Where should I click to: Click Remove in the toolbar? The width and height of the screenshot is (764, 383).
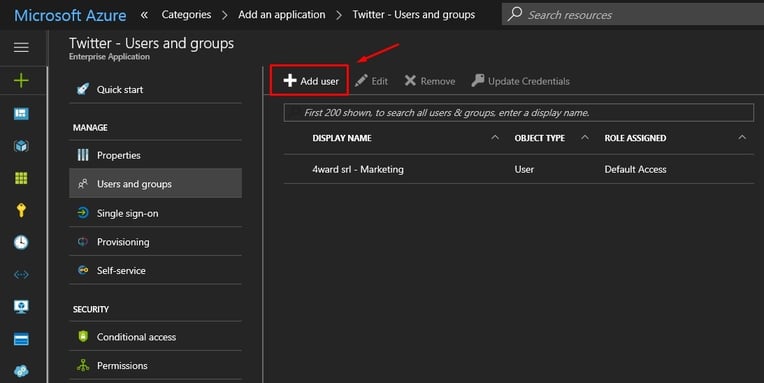[430, 81]
